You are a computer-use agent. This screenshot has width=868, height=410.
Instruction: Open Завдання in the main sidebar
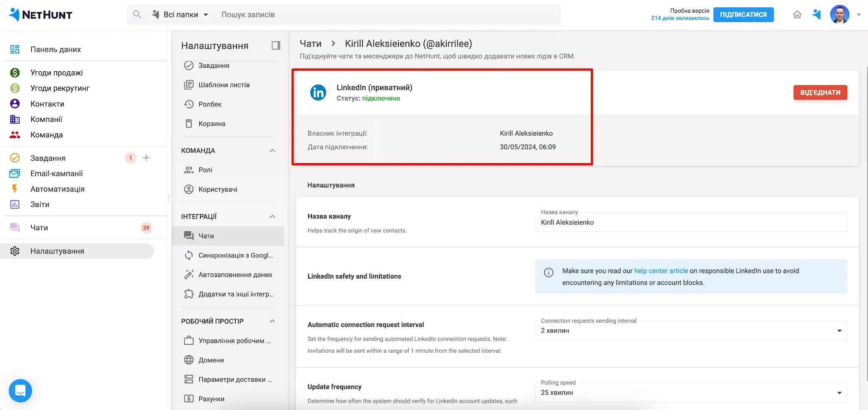48,158
